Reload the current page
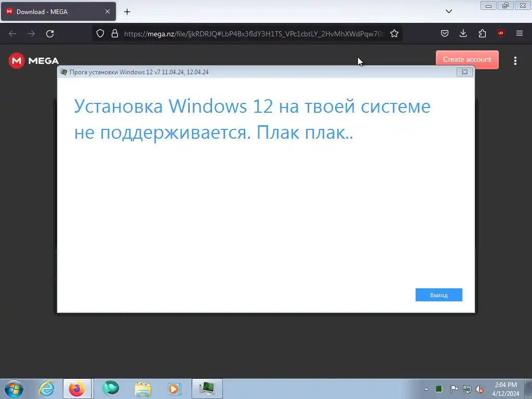 50,34
